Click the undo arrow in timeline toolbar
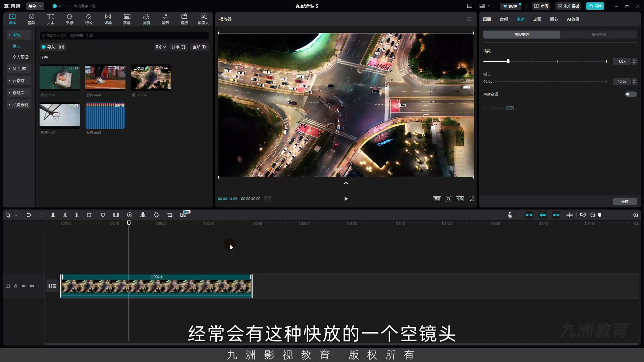The width and height of the screenshot is (644, 362). [29, 215]
